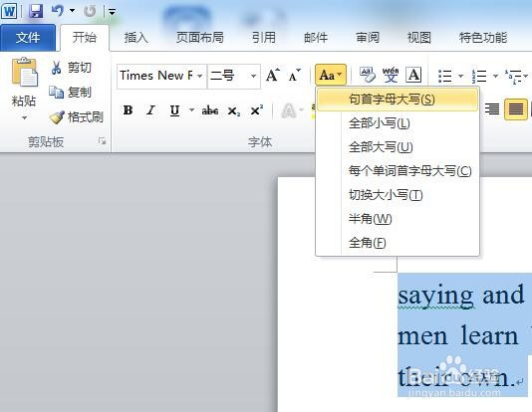Expand the font size dropdown arrow
532x412 pixels.
point(253,76)
